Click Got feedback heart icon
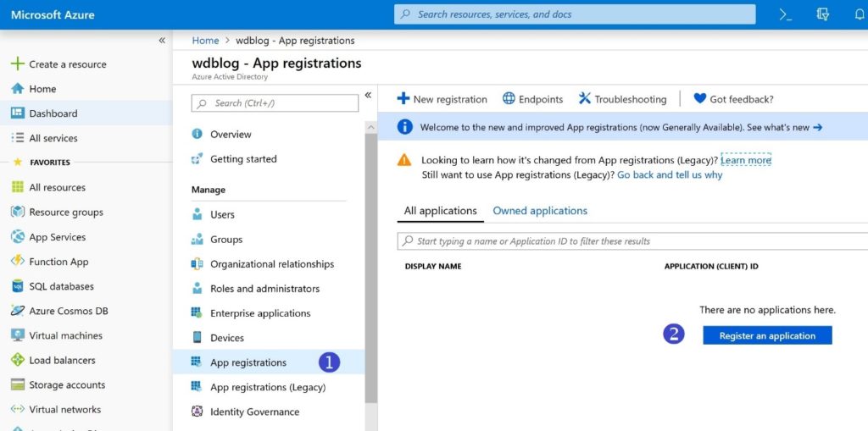 point(699,99)
